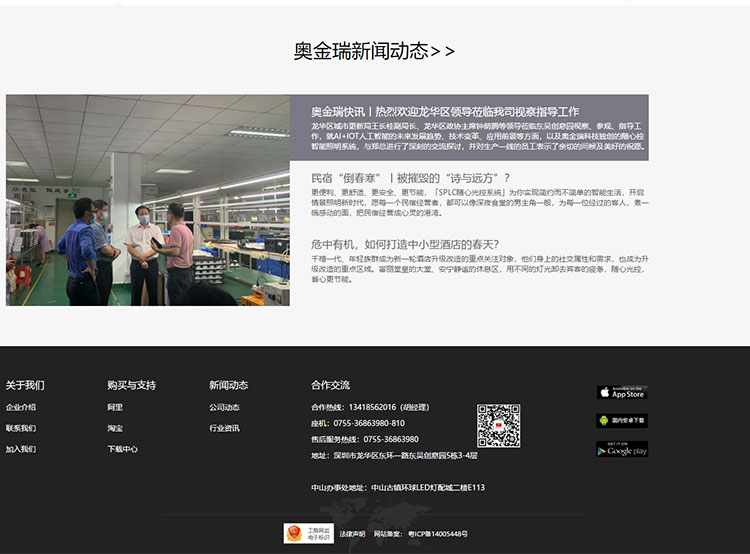Open the 民宿"倒春寒" news article

click(410, 178)
